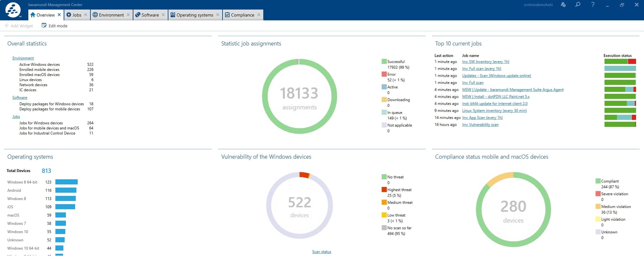Switch to the Operating systems tab
This screenshot has height=269, width=644.
coord(195,15)
